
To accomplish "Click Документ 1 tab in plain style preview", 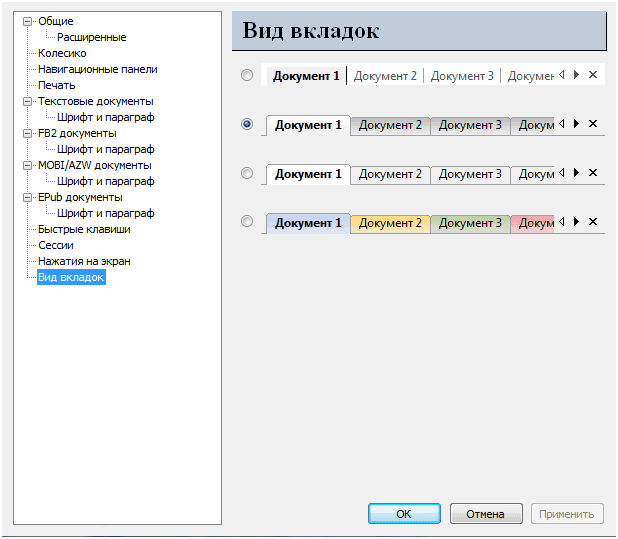I will pos(306,76).
